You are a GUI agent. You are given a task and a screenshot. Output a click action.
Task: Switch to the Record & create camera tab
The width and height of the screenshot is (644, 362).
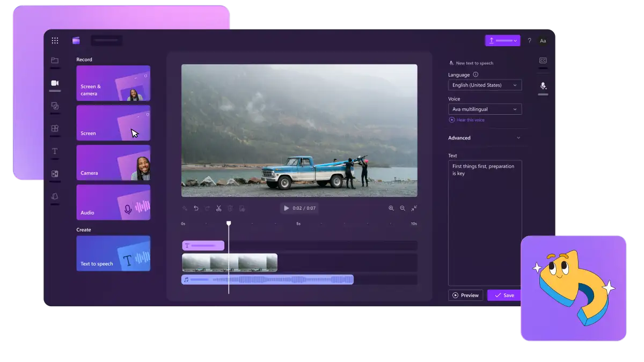pyautogui.click(x=55, y=83)
